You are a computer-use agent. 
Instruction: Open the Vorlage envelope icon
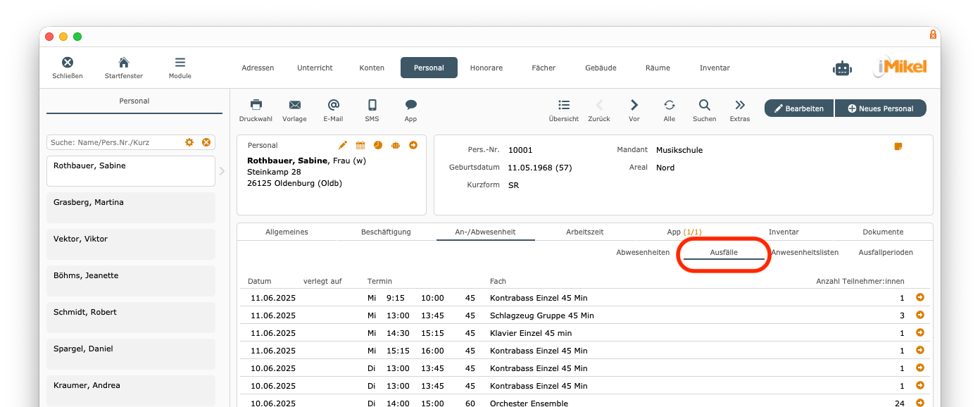(x=294, y=105)
